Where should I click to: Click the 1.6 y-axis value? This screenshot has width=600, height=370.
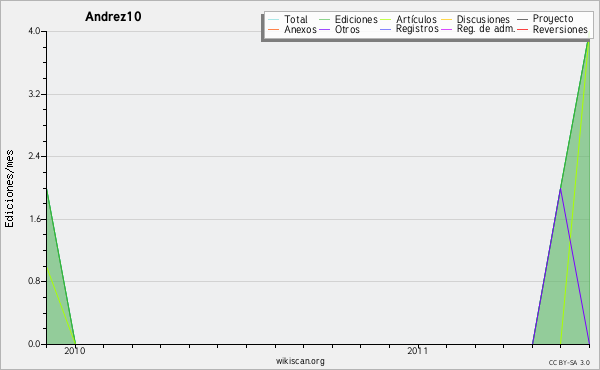tap(34, 219)
